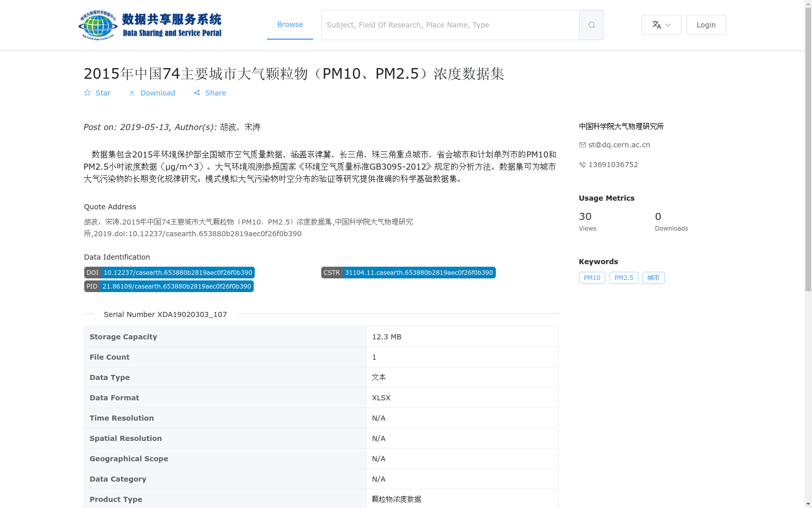Select the Time Resolution row label
The image size is (812, 508).
pos(122,418)
